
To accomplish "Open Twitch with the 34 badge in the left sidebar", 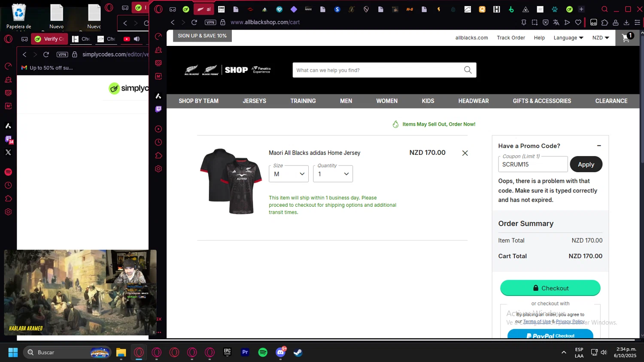I will coord(9,139).
